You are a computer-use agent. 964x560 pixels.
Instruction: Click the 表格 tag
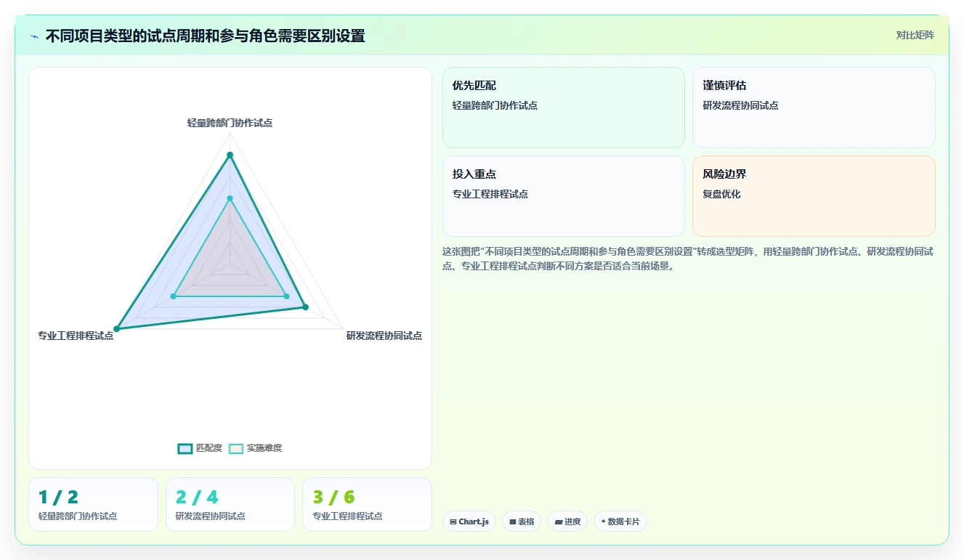(x=522, y=522)
